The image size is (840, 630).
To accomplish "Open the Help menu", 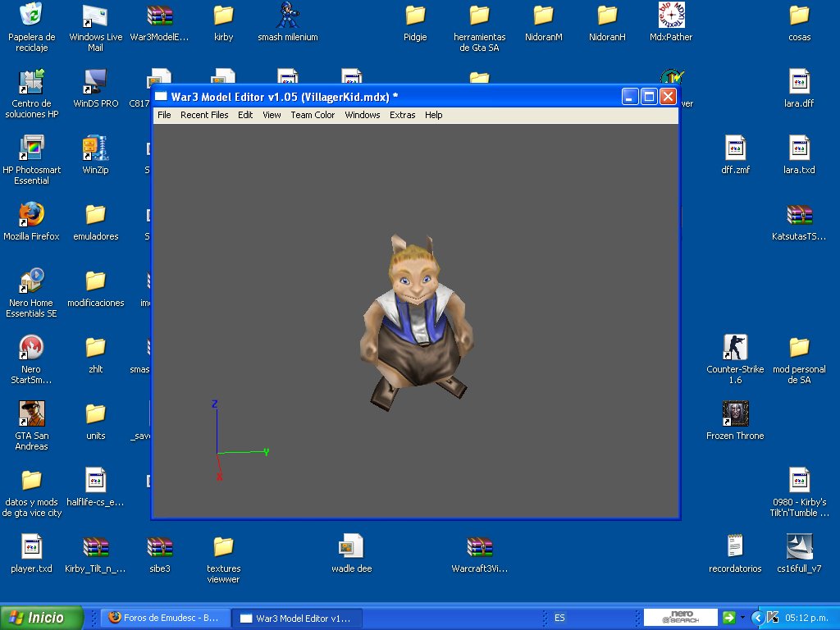I will [433, 115].
